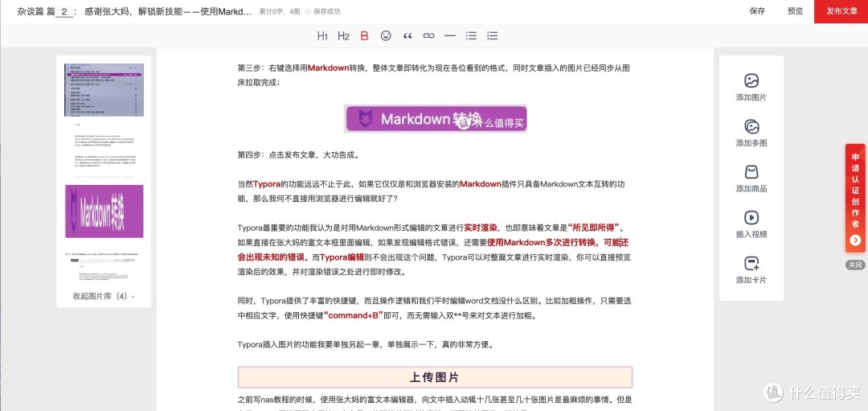The width and height of the screenshot is (868, 411).
Task: Click the 预览 preview button
Action: coord(795,11)
